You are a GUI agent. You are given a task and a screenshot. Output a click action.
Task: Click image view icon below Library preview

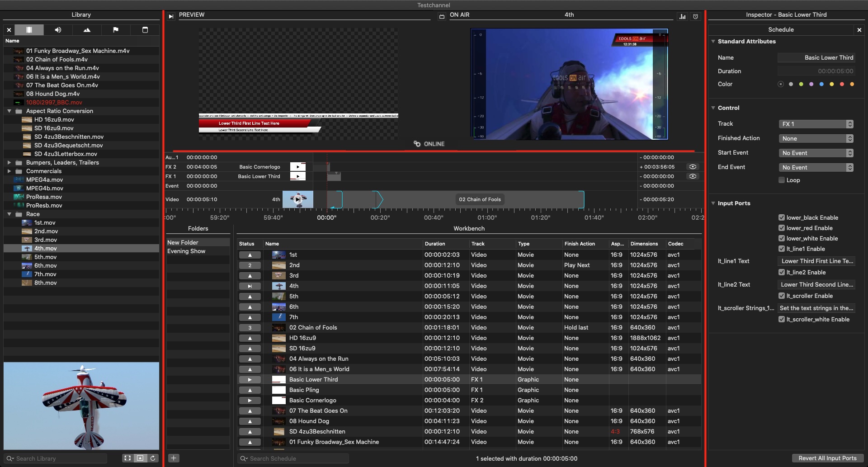[140, 458]
